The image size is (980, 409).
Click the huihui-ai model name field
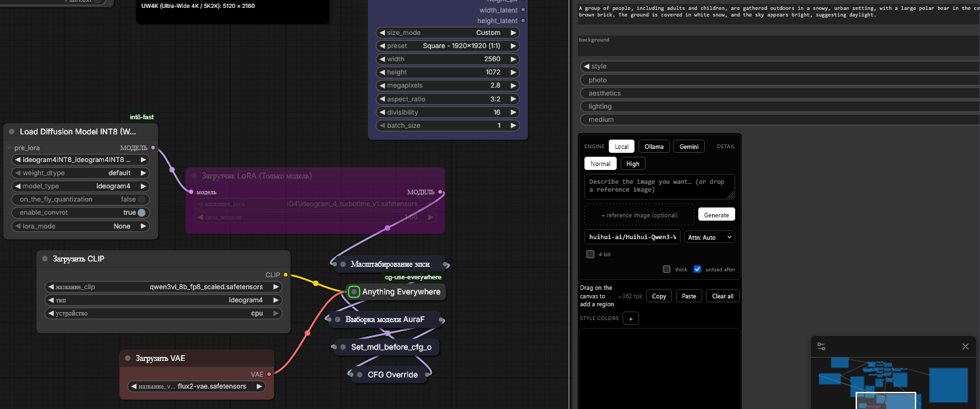point(632,237)
